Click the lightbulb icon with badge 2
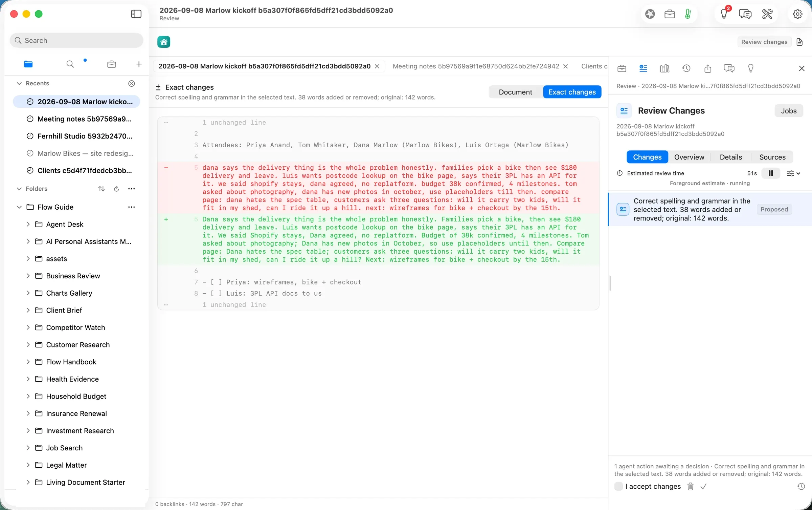This screenshot has width=812, height=510. point(724,14)
